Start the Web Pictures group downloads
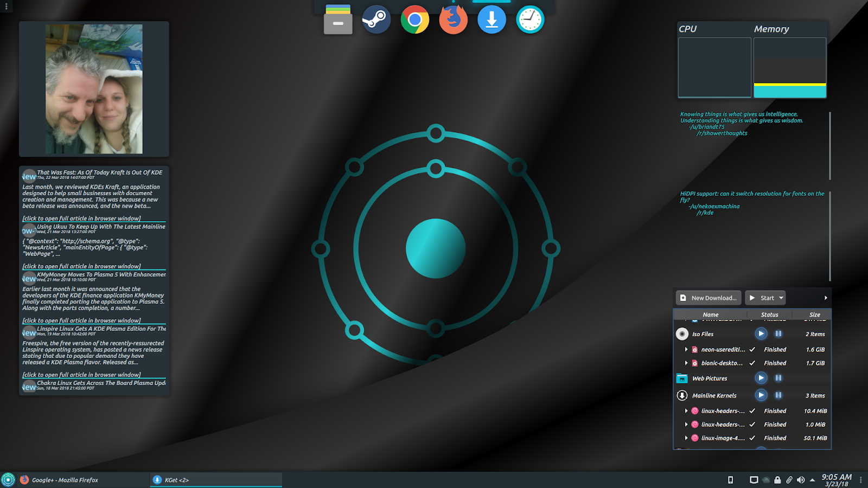 pos(761,378)
